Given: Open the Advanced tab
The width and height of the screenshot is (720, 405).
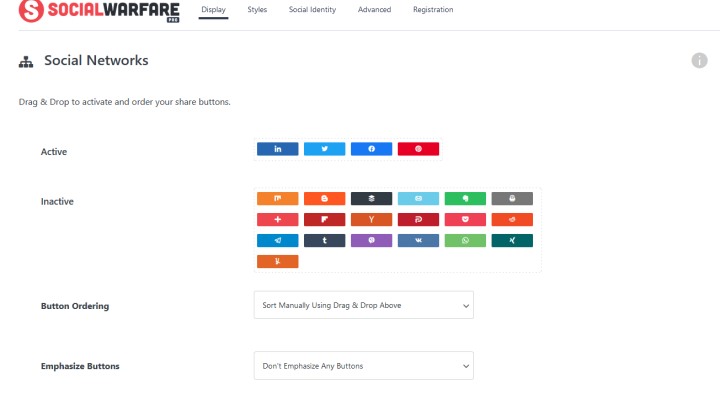Looking at the screenshot, I should (x=374, y=10).
